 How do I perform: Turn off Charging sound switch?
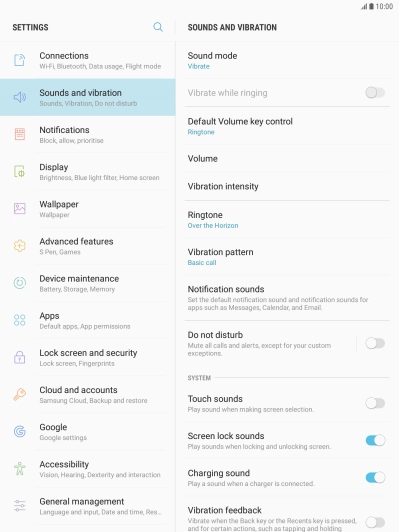coord(375,477)
